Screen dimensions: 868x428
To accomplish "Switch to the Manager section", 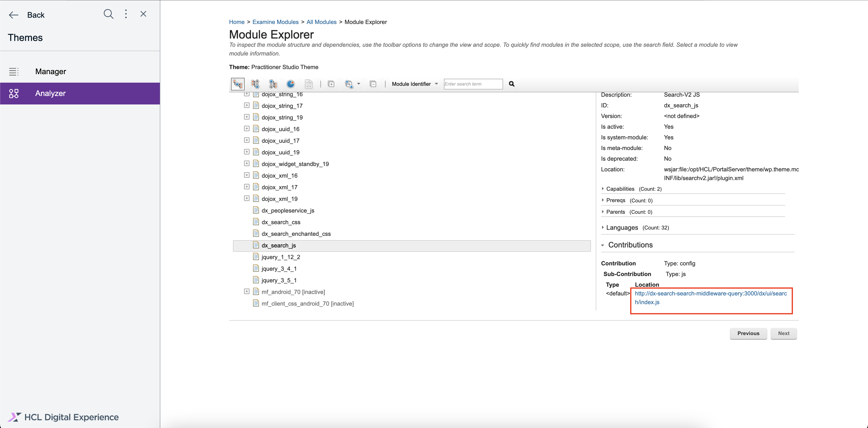I will (50, 71).
